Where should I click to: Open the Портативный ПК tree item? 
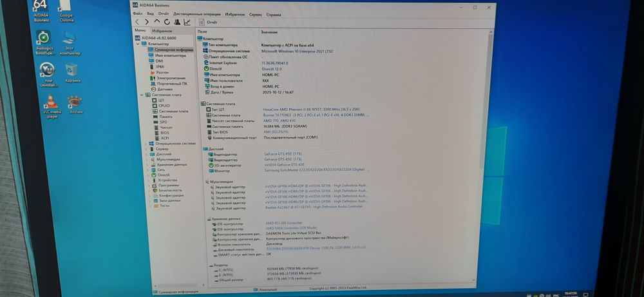pos(169,83)
